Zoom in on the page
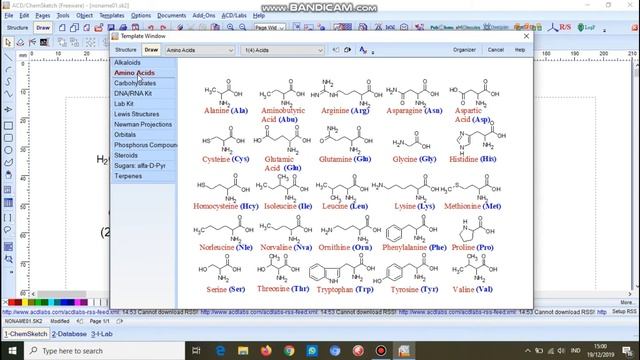The image size is (640, 360). coord(231,27)
